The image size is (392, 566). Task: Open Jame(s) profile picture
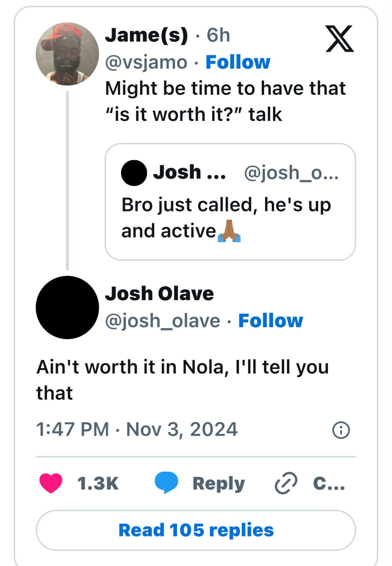67,54
